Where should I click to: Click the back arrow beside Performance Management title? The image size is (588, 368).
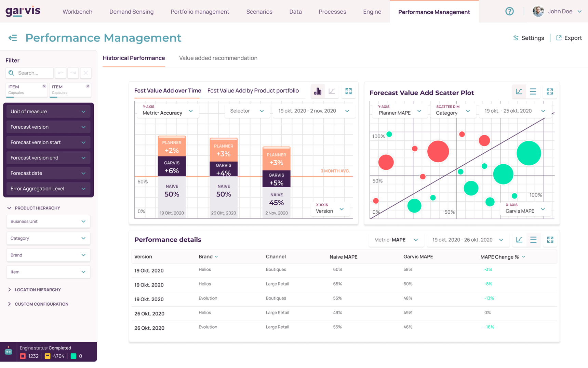click(13, 38)
